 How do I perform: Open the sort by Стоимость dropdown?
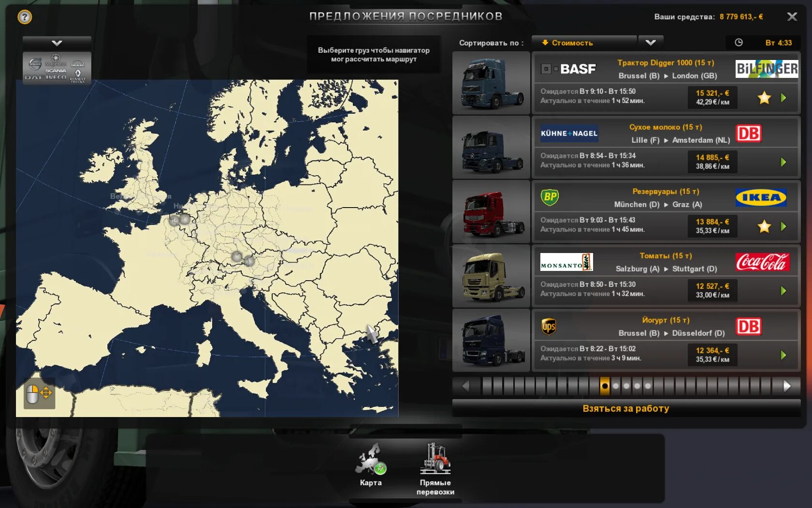click(x=584, y=43)
